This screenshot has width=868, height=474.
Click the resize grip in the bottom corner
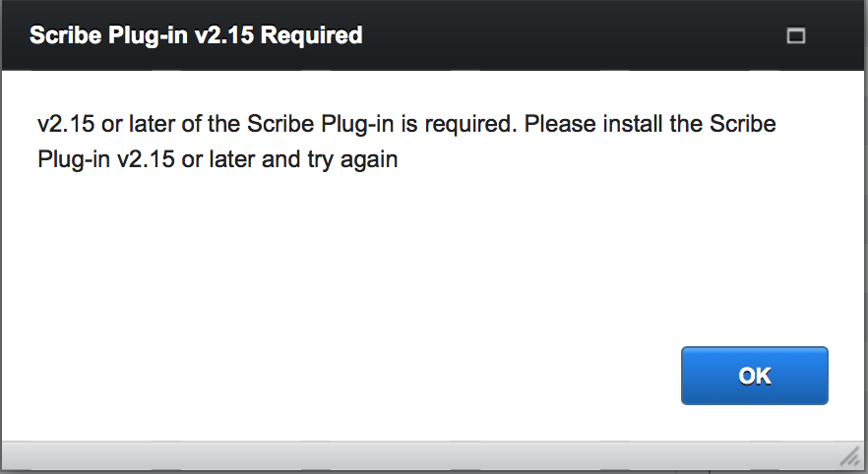pyautogui.click(x=849, y=457)
